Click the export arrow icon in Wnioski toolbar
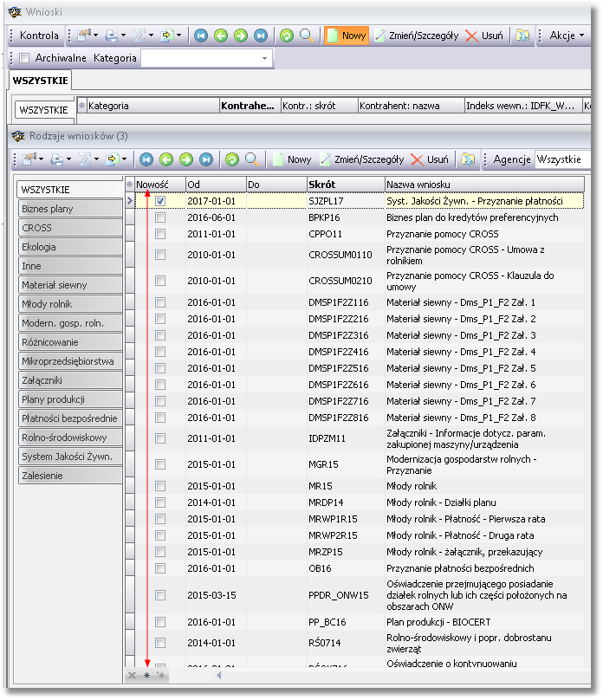The image size is (603, 700). [x=167, y=36]
